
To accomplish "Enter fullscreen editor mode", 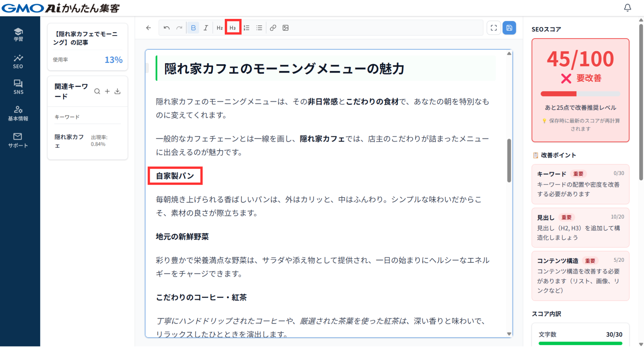I will pos(494,28).
